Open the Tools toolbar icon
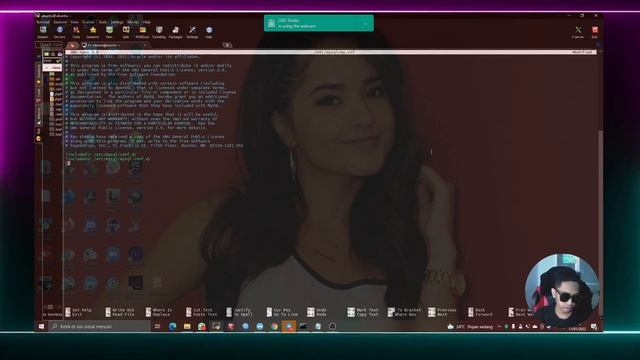 (x=76, y=32)
